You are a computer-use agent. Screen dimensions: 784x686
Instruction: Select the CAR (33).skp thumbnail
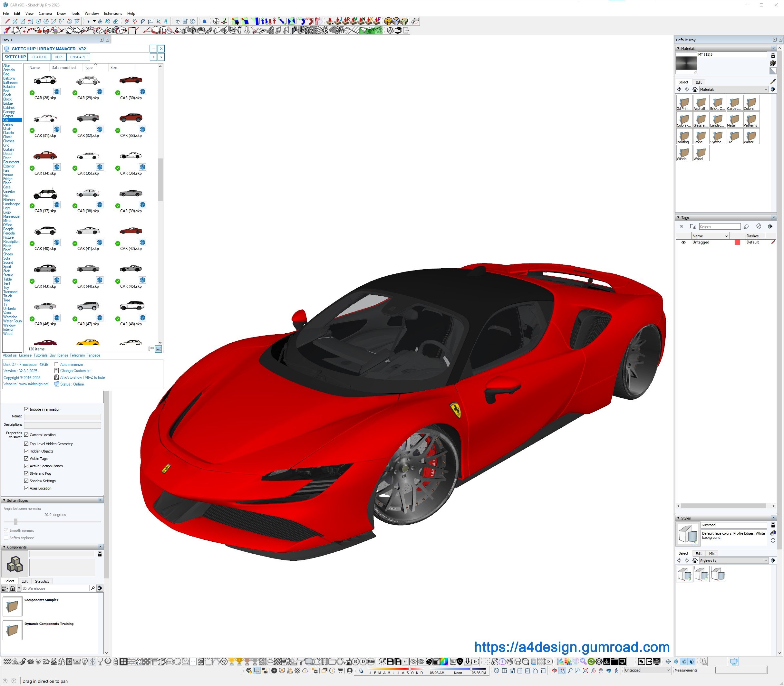tap(131, 118)
